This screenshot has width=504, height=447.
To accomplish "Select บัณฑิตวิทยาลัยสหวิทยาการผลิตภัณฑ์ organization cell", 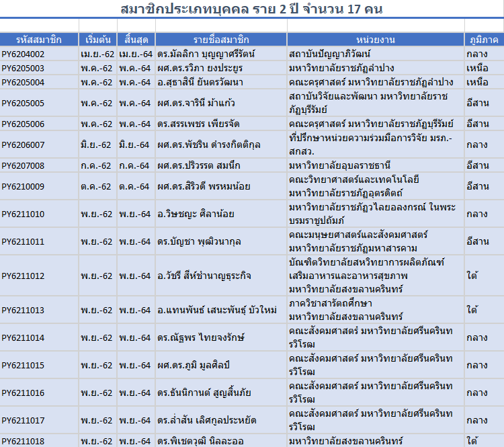I will coord(376,276).
